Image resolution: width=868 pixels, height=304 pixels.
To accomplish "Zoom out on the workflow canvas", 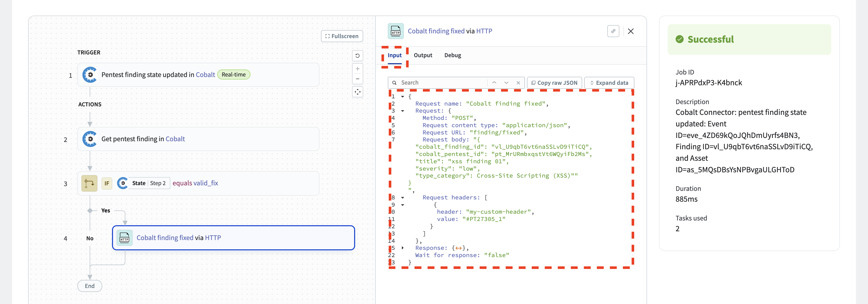I will (357, 79).
